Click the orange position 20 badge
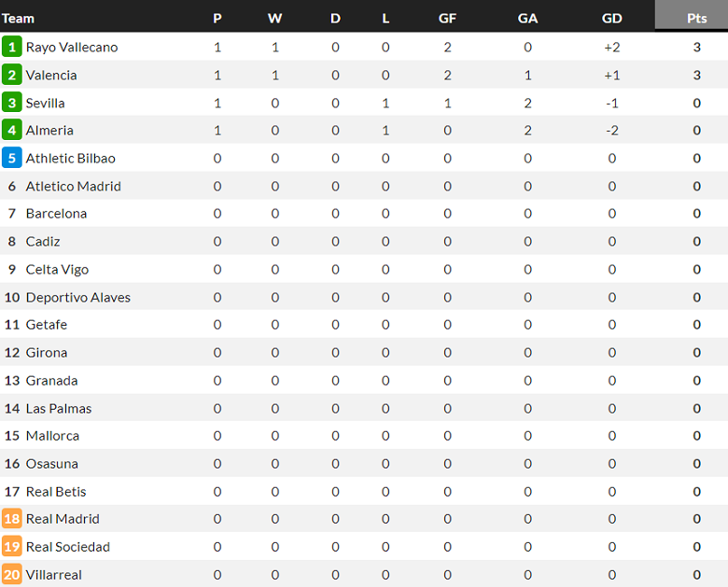Image resolution: width=728 pixels, height=587 pixels. click(12, 575)
